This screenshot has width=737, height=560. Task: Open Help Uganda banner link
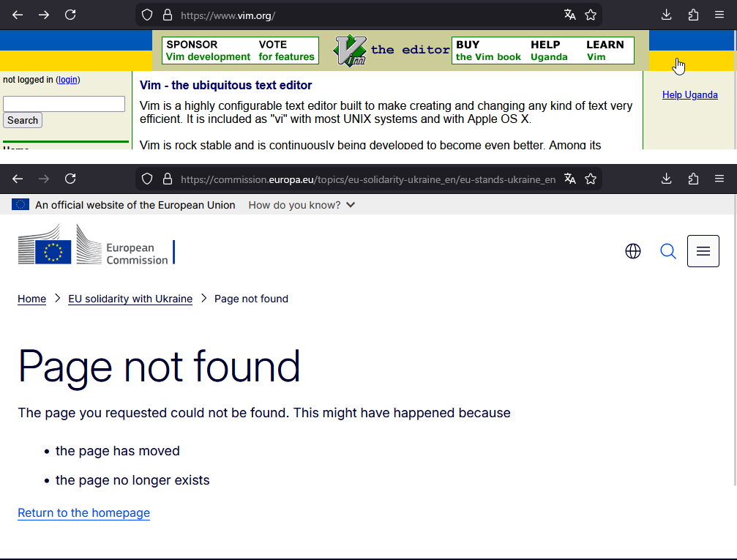click(549, 51)
